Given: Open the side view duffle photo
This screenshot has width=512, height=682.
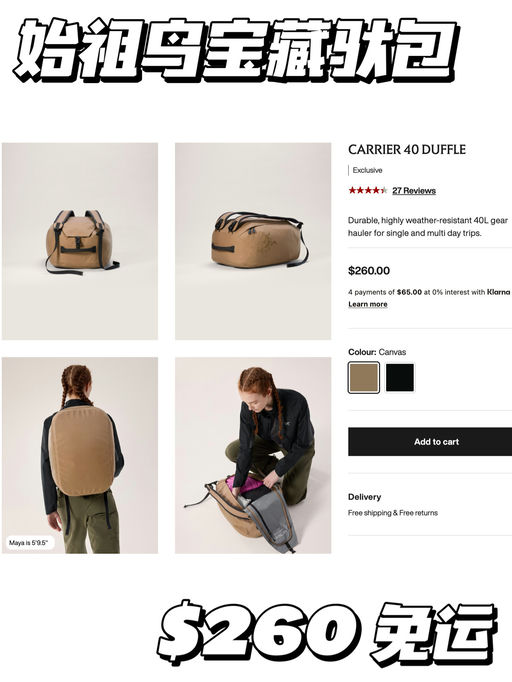Looking at the screenshot, I should tap(253, 241).
